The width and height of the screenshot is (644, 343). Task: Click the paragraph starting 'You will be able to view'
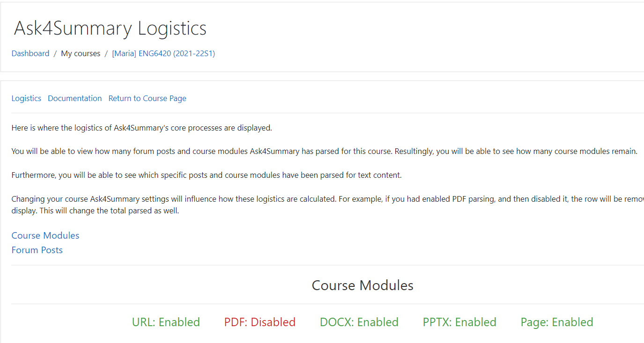pyautogui.click(x=325, y=152)
